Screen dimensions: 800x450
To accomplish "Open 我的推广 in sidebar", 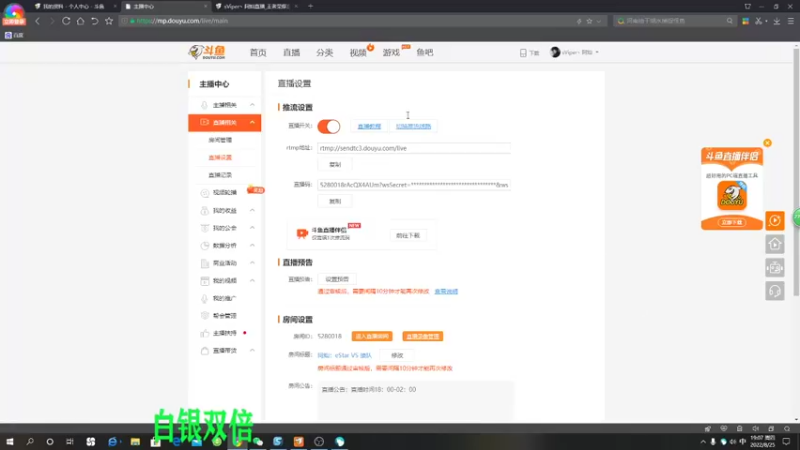I will click(x=224, y=298).
